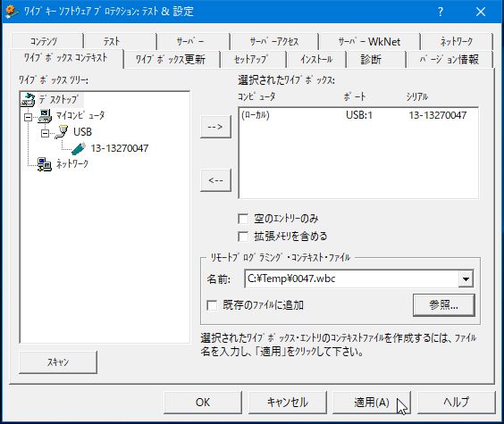Image resolution: width=504 pixels, height=424 pixels.
Task: Click the Network icon in WibuBox tree
Action: 45,164
